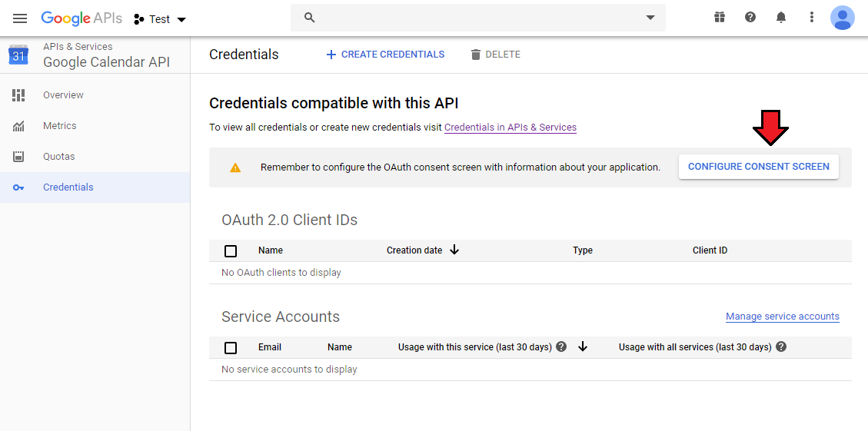Click CONFIGURE CONSENT SCREEN button
Image resolution: width=868 pixels, height=431 pixels.
[758, 167]
